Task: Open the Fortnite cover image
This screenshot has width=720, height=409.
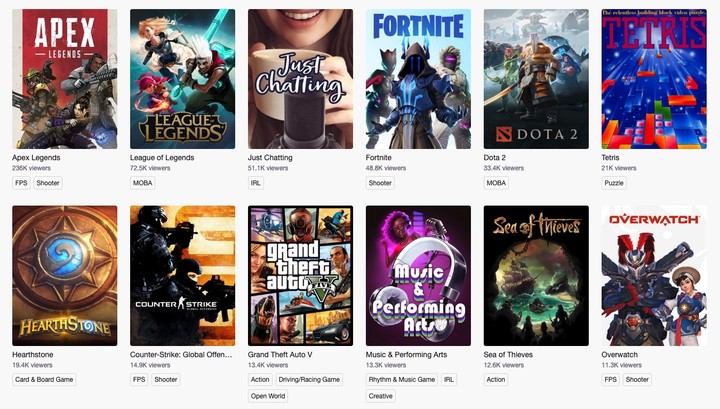Action: (x=418, y=79)
